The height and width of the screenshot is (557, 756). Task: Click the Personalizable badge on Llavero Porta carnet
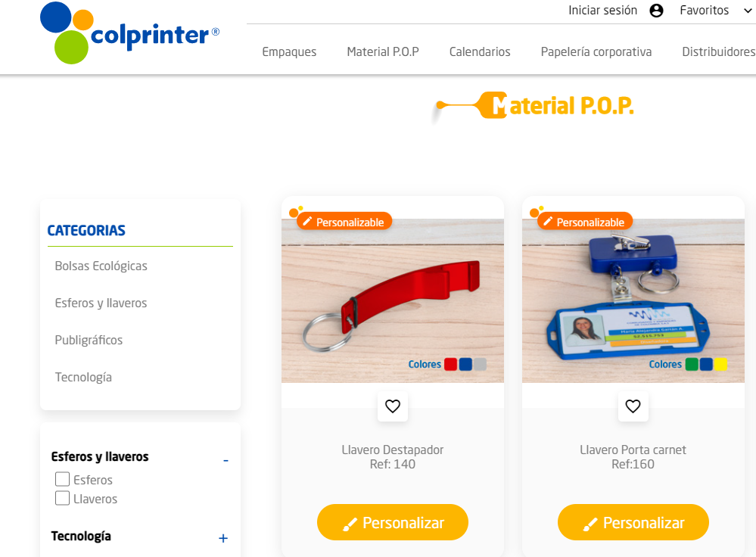point(585,222)
